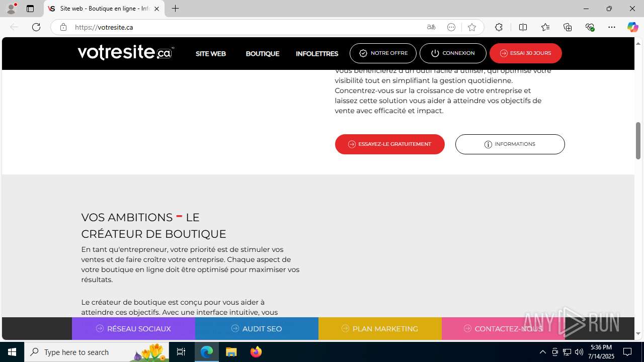Add this page to favorites star
The height and width of the screenshot is (362, 644).
471,27
